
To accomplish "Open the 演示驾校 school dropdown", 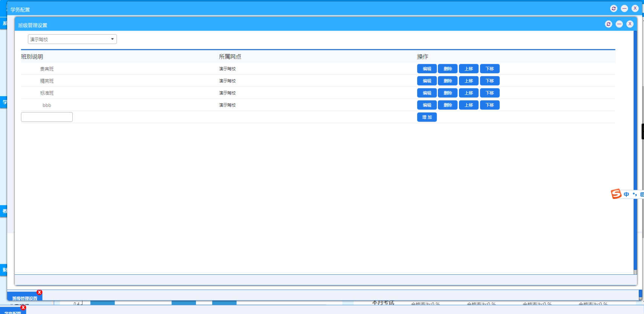I will tap(72, 39).
